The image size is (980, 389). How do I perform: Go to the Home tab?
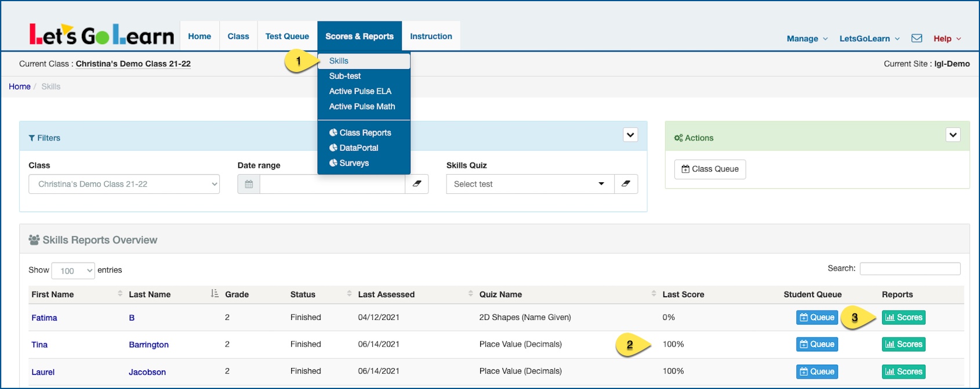(x=199, y=36)
